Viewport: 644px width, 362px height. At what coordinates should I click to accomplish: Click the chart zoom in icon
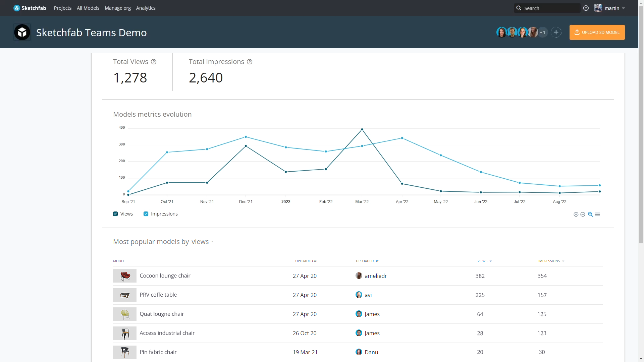pos(576,215)
